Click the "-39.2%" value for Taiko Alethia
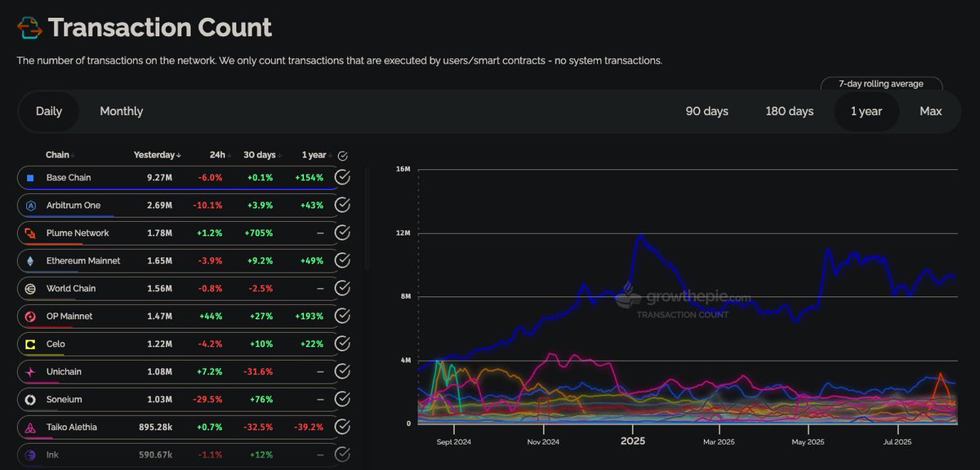This screenshot has width=980, height=470. [309, 428]
